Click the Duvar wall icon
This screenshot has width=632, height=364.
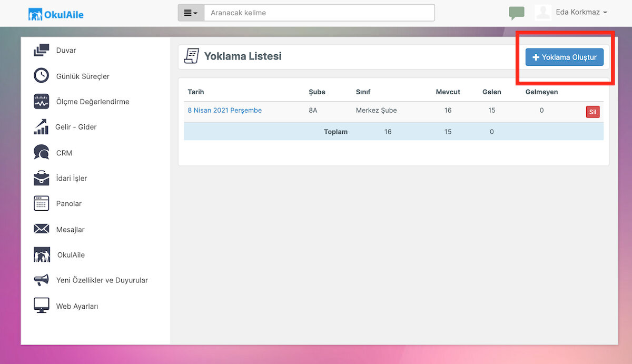tap(41, 50)
